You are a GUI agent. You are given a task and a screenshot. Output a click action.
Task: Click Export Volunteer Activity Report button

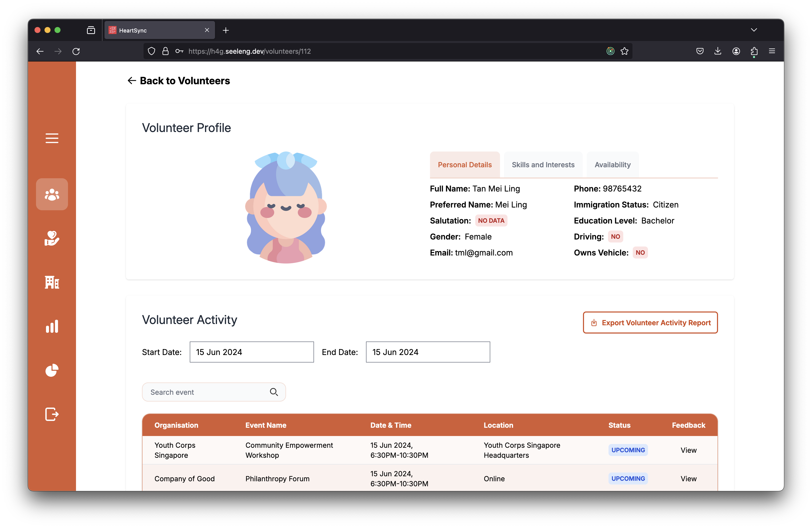(x=650, y=323)
